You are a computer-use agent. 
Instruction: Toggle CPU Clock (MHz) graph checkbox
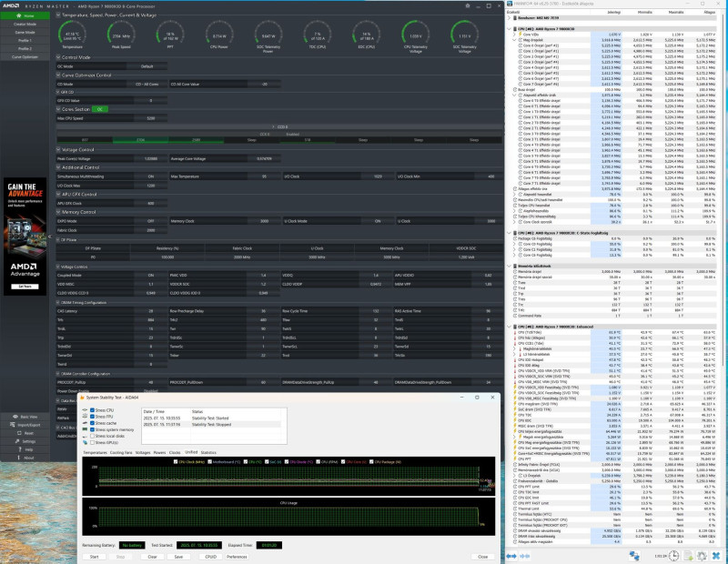point(176,462)
